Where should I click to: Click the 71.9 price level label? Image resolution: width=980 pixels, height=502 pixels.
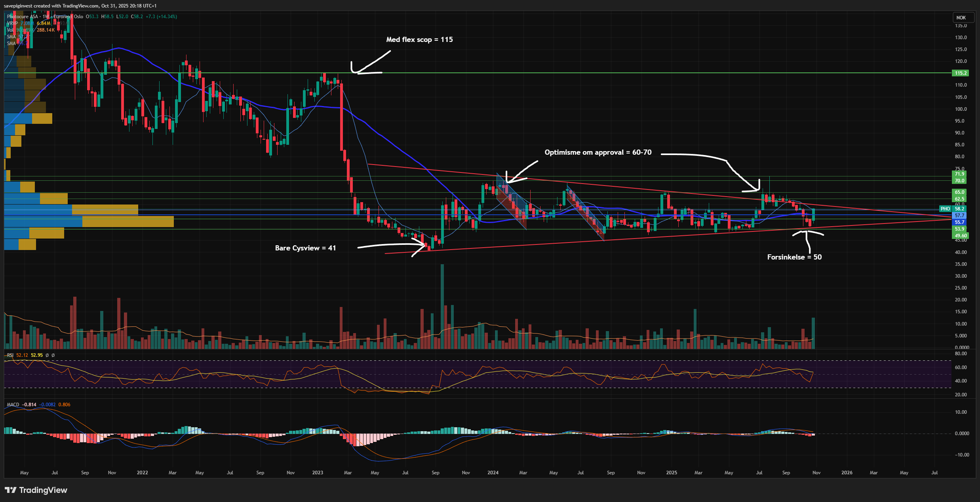pos(959,174)
